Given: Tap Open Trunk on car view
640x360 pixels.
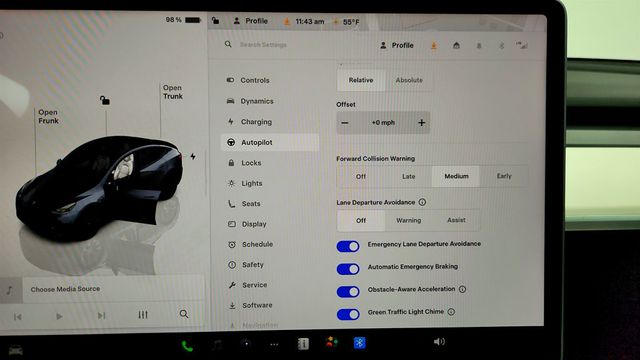Looking at the screenshot, I should click(x=173, y=92).
